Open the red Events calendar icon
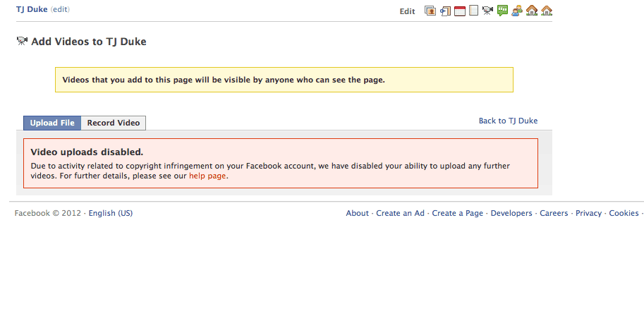Screen dimensions: 644x328 (x=460, y=11)
